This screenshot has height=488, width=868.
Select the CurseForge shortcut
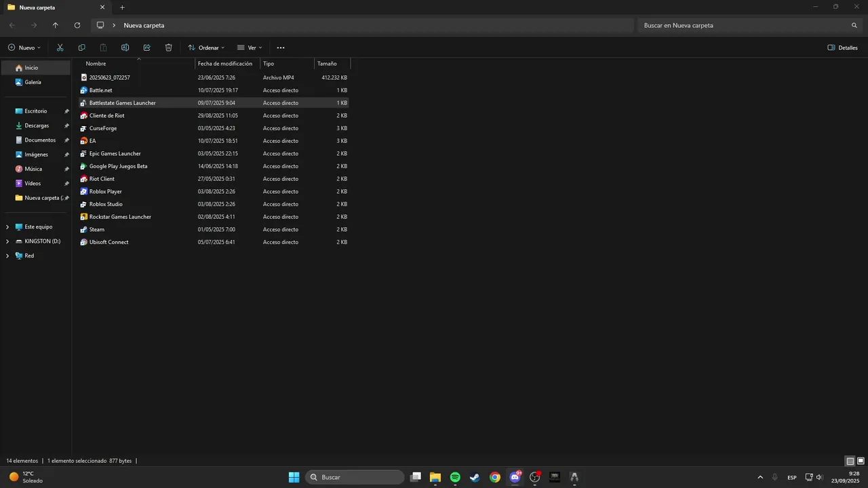(214, 128)
